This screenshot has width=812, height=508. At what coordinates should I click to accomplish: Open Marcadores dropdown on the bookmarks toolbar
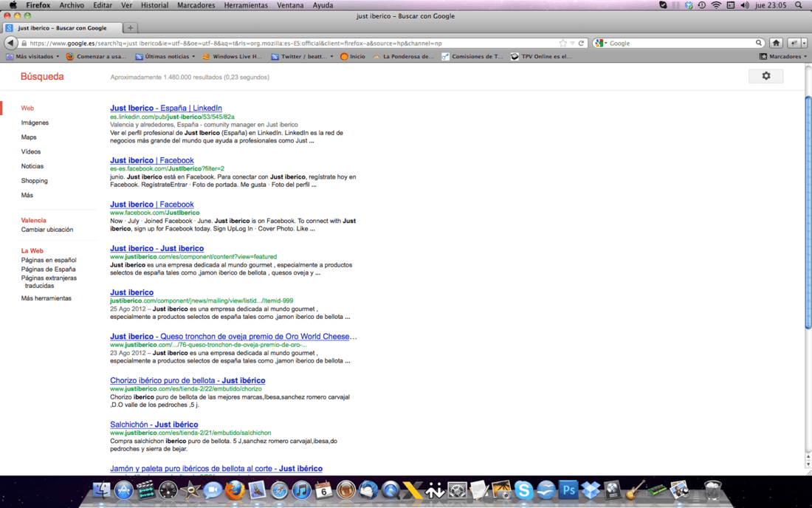tap(782, 56)
